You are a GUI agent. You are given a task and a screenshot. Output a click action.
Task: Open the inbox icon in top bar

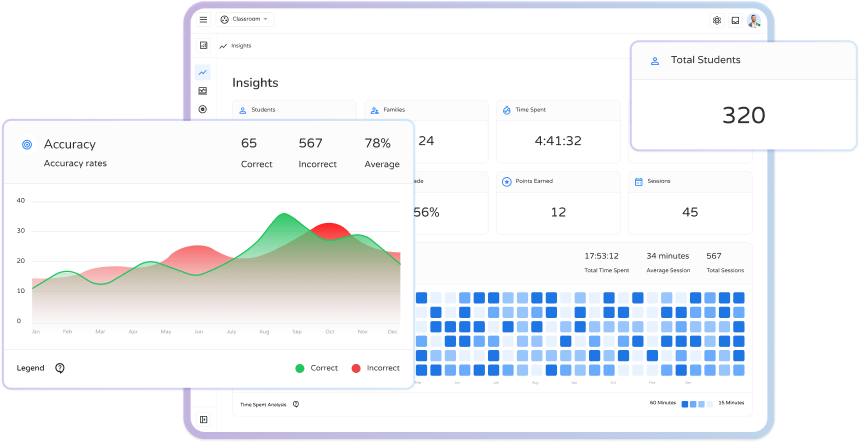[735, 20]
